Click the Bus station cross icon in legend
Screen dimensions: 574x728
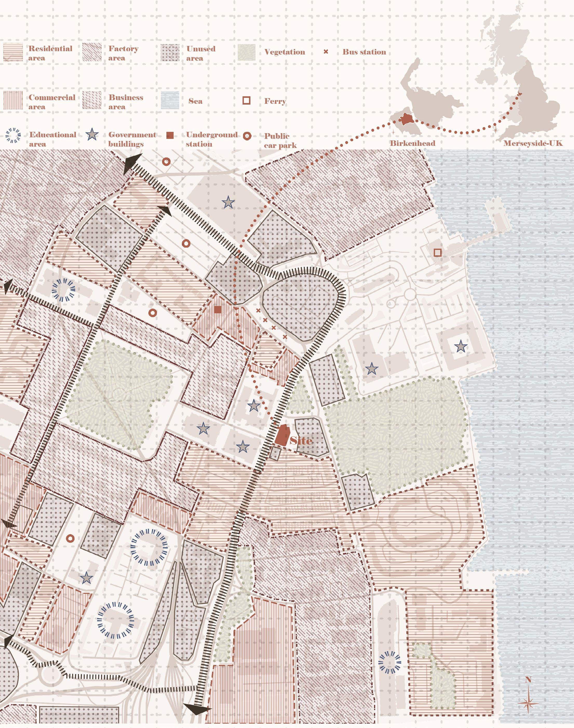(x=326, y=52)
